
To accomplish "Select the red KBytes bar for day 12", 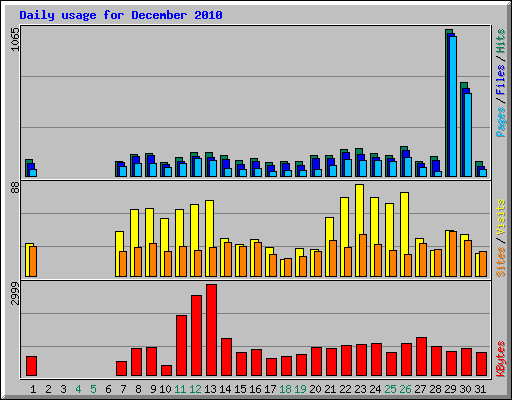I will (x=196, y=336).
